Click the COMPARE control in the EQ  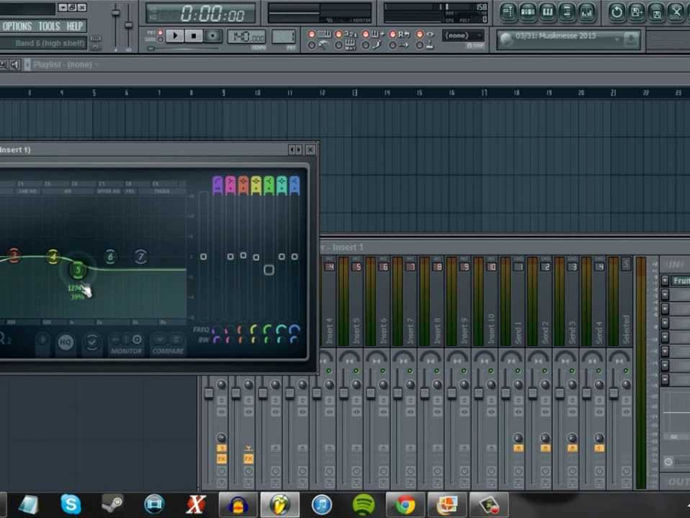point(168,345)
